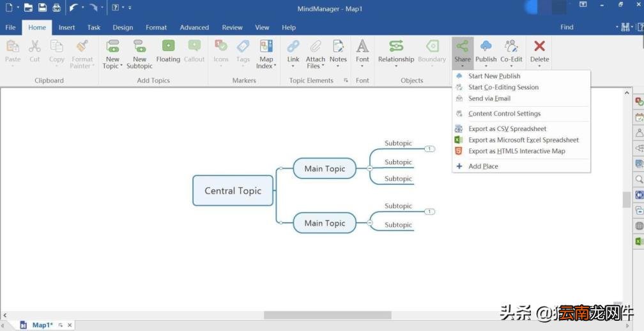
Task: Expand the first Subtopic's hidden child count
Action: tap(429, 149)
